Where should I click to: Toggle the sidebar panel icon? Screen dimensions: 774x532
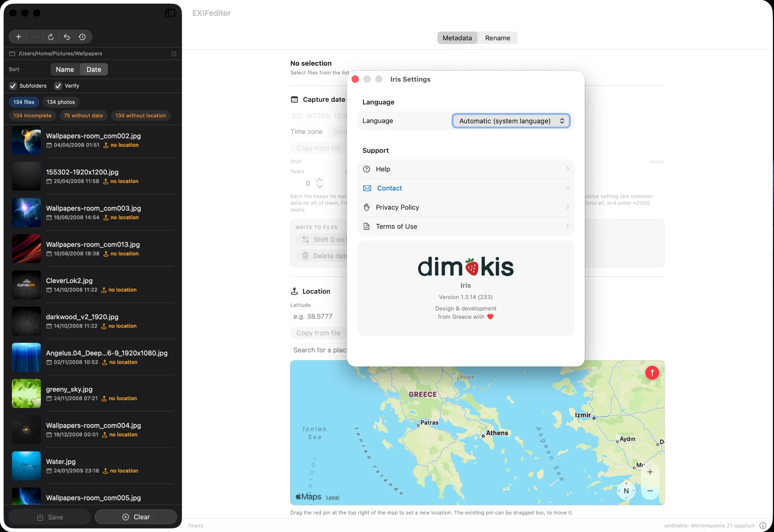point(170,13)
